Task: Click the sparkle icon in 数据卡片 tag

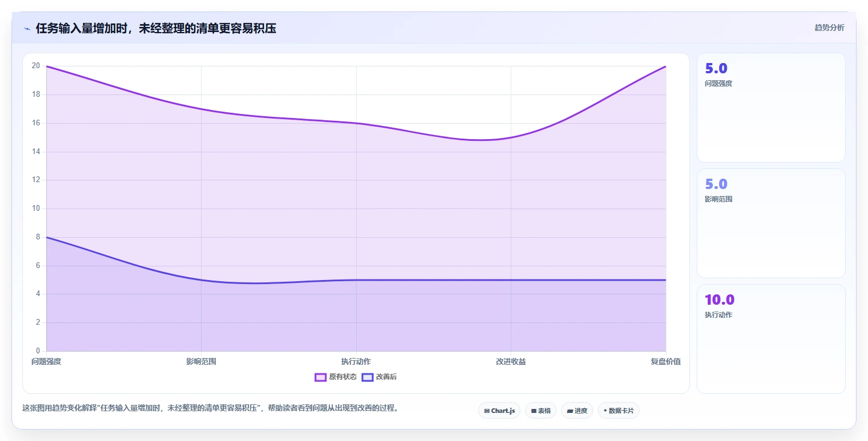Action: [x=605, y=411]
